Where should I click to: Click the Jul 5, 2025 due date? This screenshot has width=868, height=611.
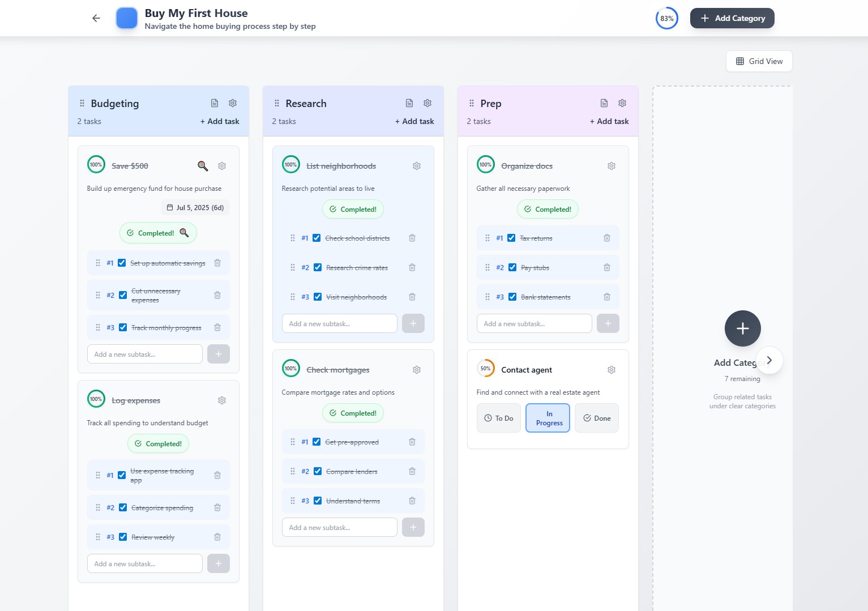pos(195,208)
